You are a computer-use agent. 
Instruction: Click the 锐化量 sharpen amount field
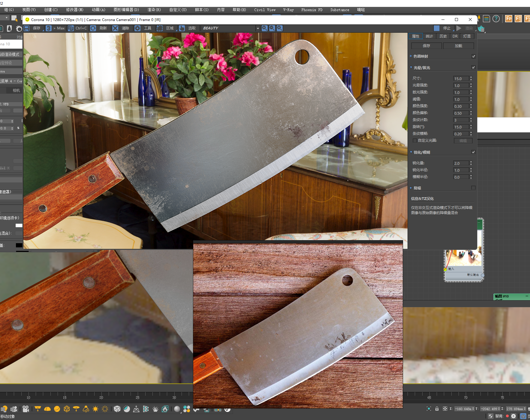coord(461,163)
